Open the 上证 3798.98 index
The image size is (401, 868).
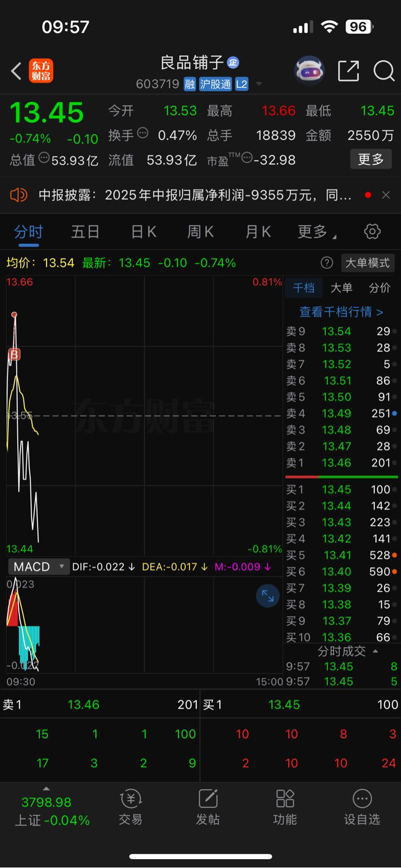point(52,811)
